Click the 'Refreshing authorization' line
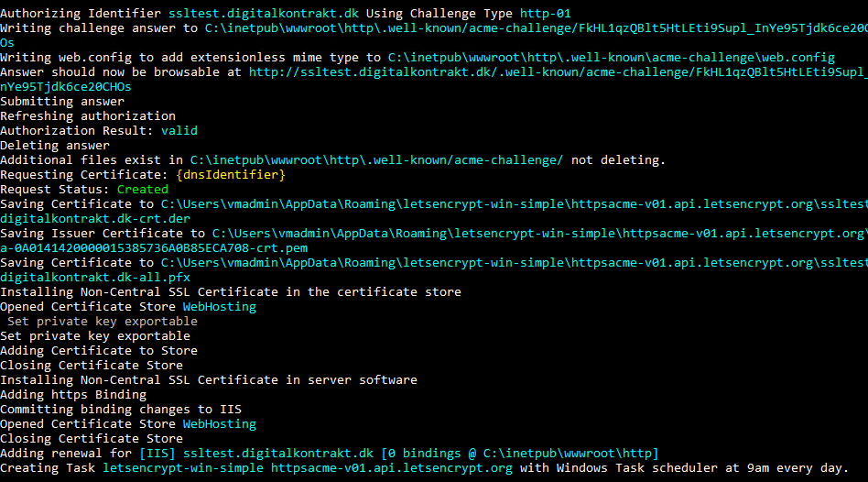868x482 pixels. click(88, 115)
